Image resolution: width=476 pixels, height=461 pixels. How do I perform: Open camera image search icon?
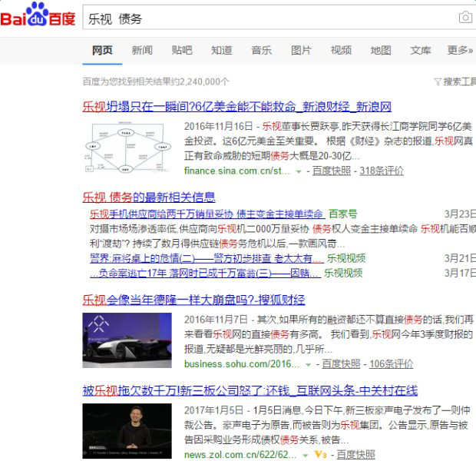(x=465, y=18)
